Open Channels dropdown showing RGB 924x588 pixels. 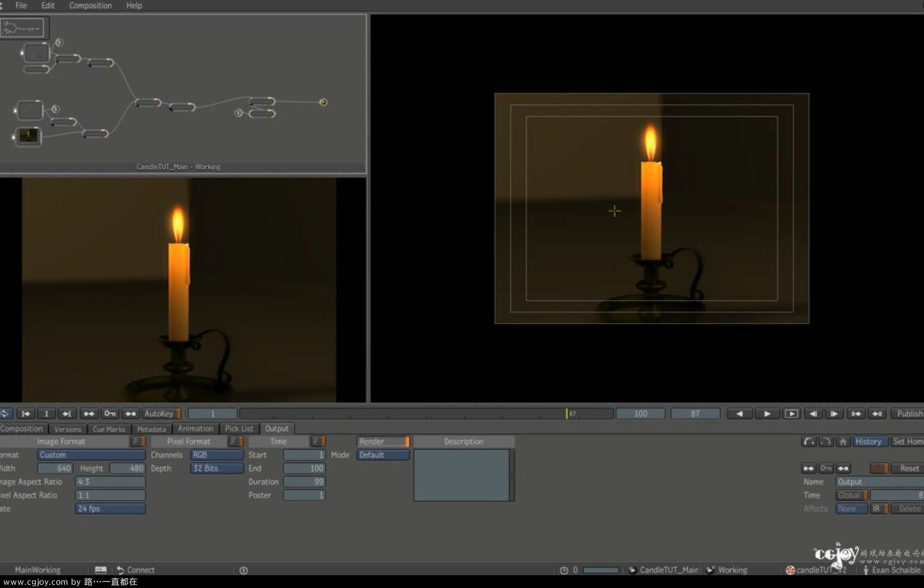[216, 455]
